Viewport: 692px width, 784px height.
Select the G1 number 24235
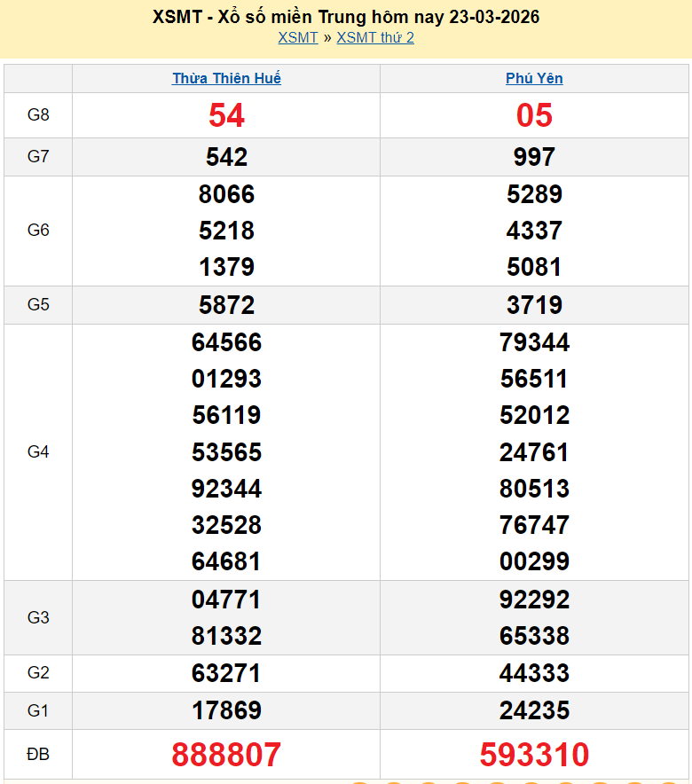[534, 710]
